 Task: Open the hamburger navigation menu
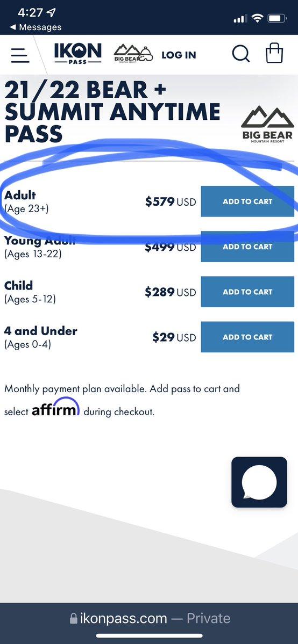[x=20, y=55]
